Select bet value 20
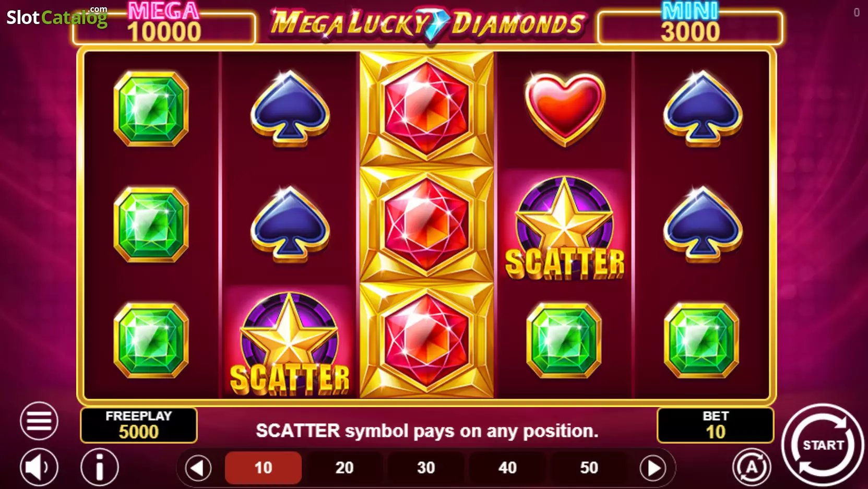The image size is (868, 489). (x=344, y=468)
